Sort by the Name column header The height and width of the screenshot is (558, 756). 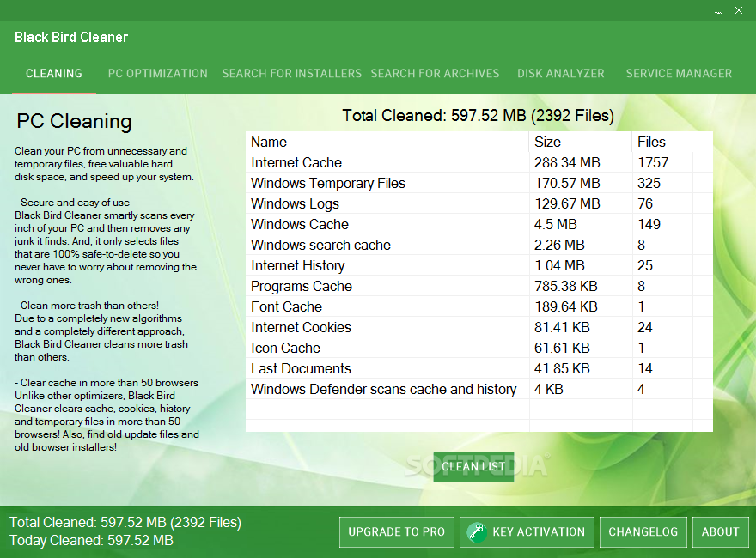[x=387, y=142]
